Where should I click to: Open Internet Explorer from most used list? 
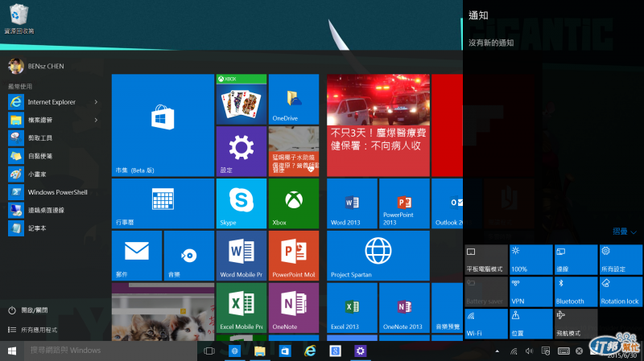click(52, 102)
